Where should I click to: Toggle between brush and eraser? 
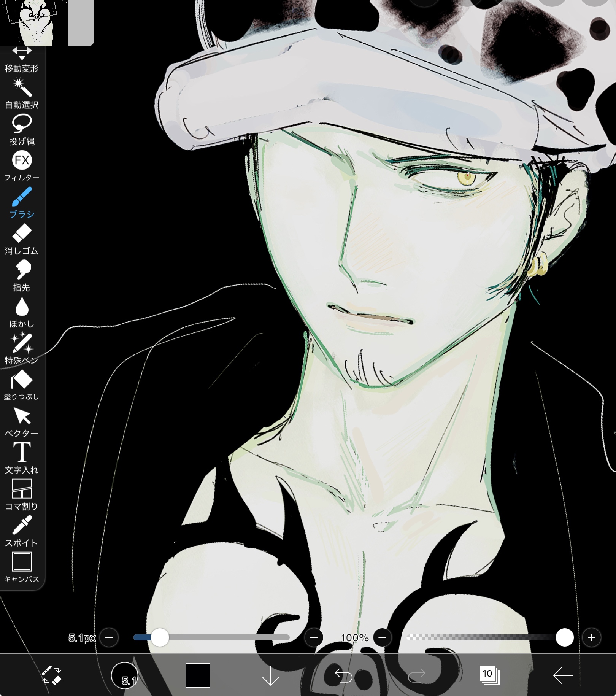point(51,675)
